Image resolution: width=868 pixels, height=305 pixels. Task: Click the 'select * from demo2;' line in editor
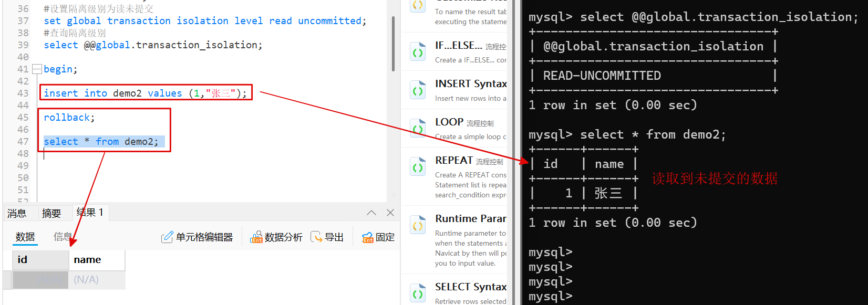click(101, 141)
